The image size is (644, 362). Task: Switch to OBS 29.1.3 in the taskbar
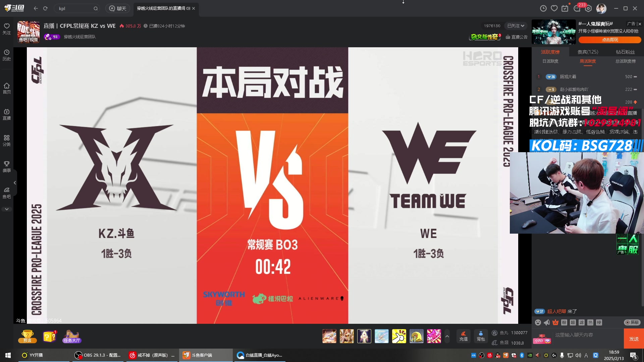tap(98, 355)
